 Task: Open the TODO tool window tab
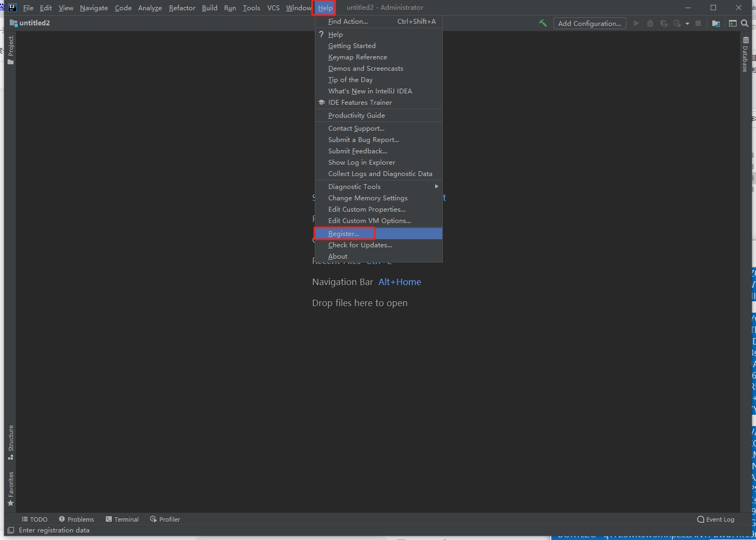click(35, 519)
